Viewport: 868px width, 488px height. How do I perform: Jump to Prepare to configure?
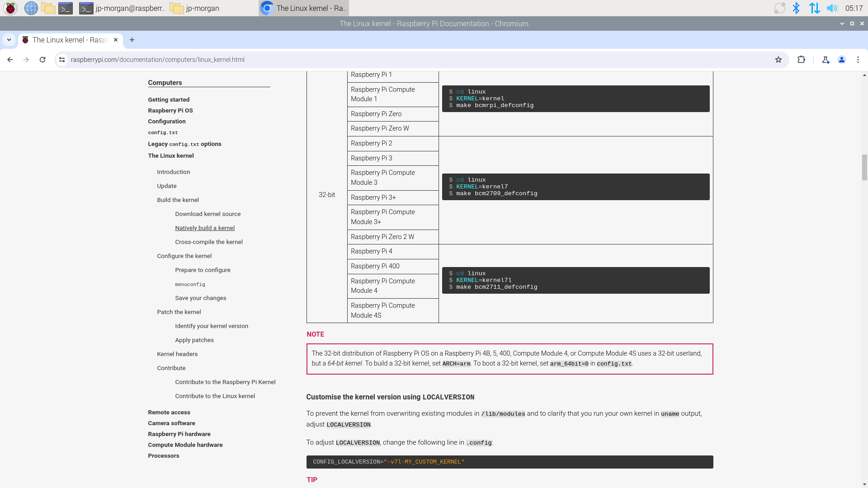coord(203,270)
